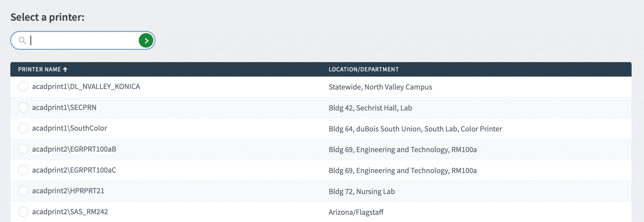Click the 'Arizona/Flagstaff' location text
The image size is (644, 222).
(356, 212)
